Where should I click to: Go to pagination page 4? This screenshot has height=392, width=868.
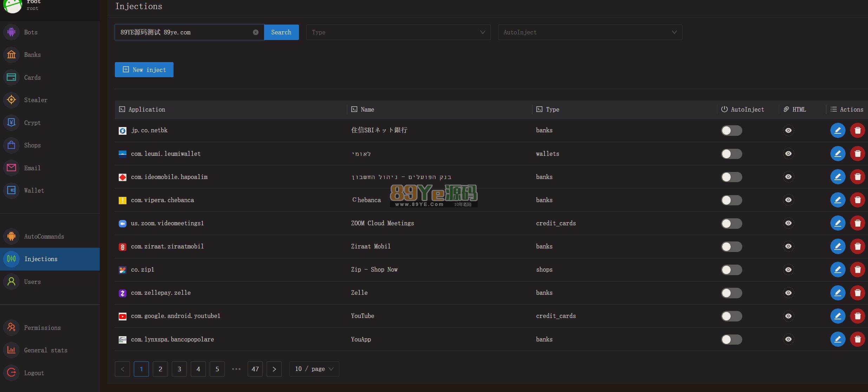[x=198, y=369]
